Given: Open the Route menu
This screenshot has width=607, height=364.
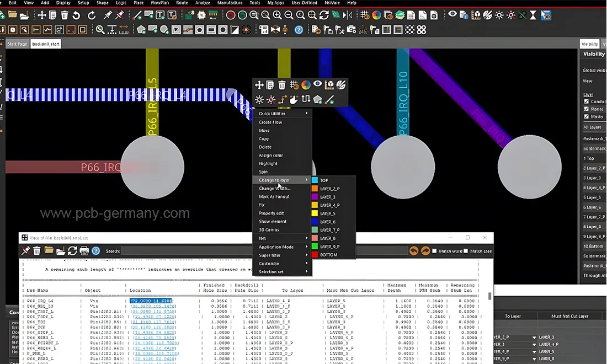Looking at the screenshot, I should [x=182, y=3].
